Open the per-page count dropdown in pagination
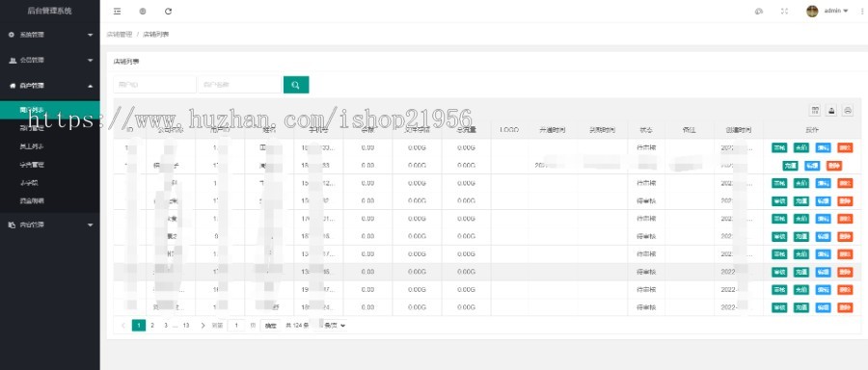 click(331, 326)
